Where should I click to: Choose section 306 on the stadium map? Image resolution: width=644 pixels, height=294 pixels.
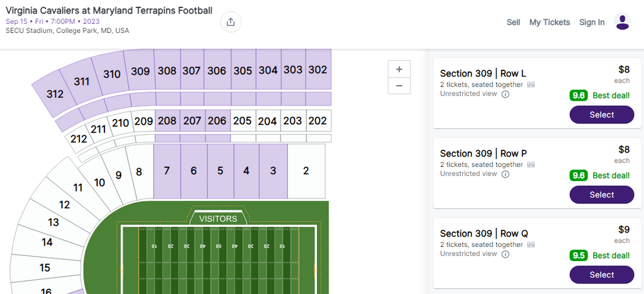click(x=217, y=71)
